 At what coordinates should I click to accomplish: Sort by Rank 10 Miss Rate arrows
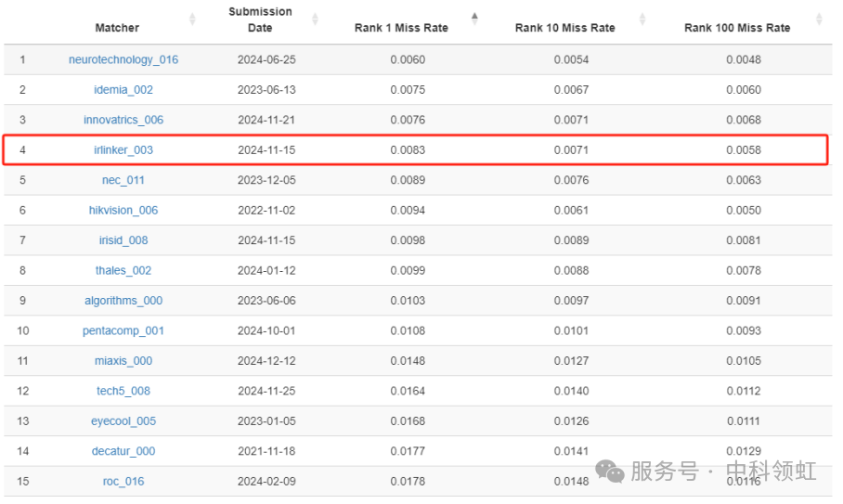click(642, 19)
